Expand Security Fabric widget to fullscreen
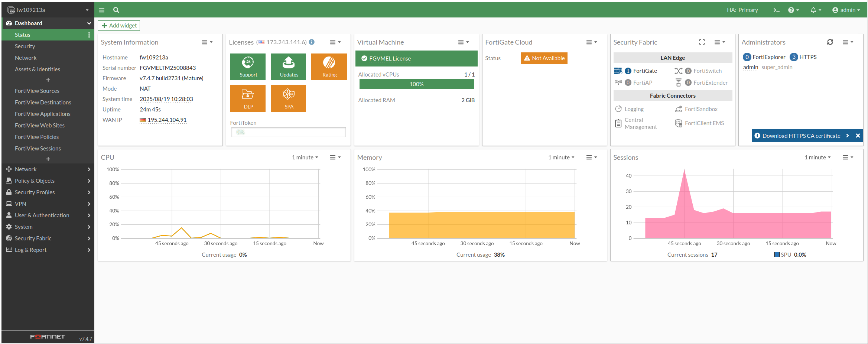Viewport: 868px width, 344px height. pyautogui.click(x=702, y=42)
